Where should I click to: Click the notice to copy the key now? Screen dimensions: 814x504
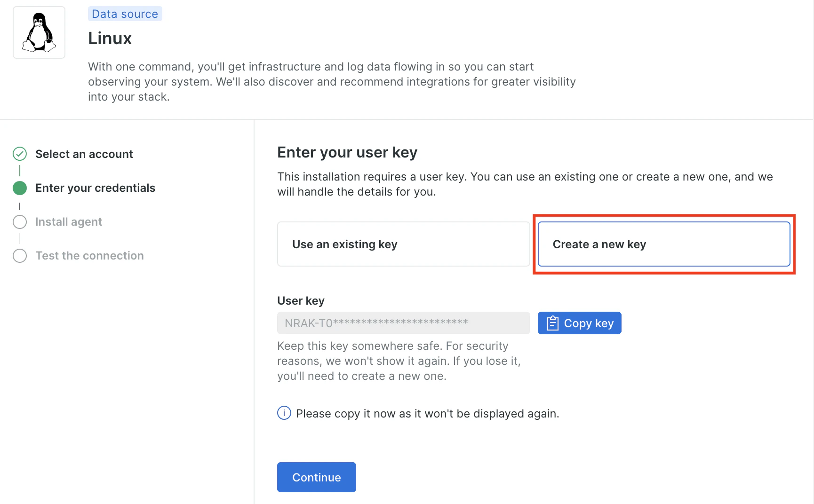pos(427,414)
